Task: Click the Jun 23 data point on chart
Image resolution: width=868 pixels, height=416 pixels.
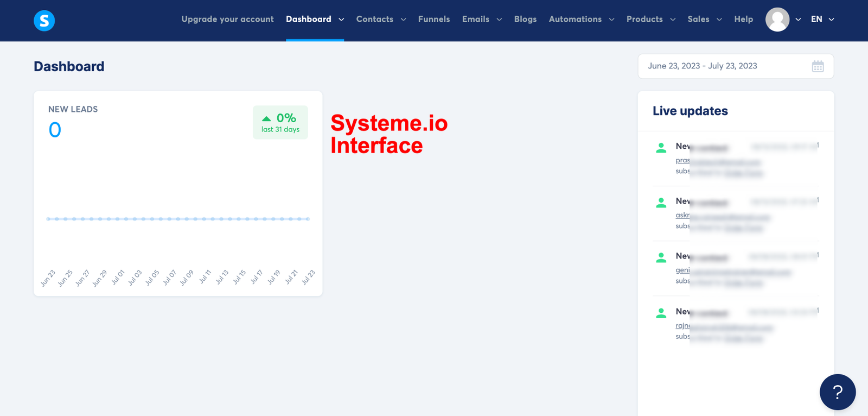Action: pos(48,219)
